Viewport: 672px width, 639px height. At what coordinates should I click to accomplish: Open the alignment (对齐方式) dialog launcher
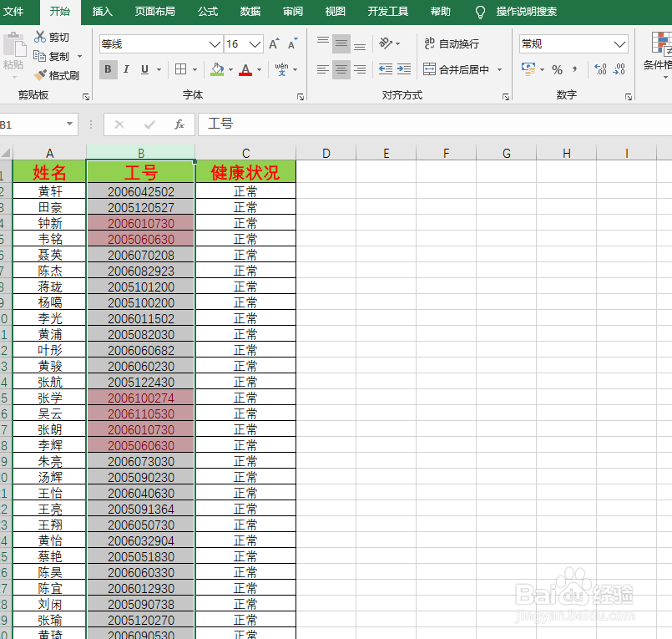[x=506, y=97]
